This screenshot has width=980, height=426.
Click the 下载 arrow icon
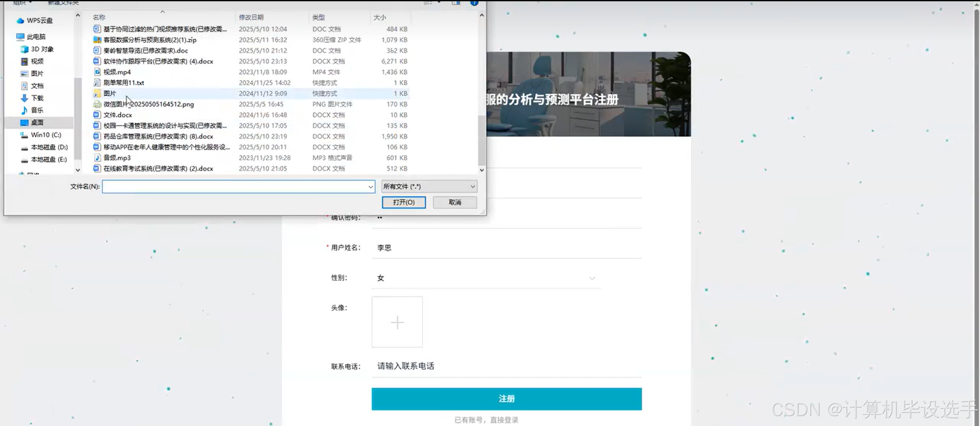click(x=24, y=98)
